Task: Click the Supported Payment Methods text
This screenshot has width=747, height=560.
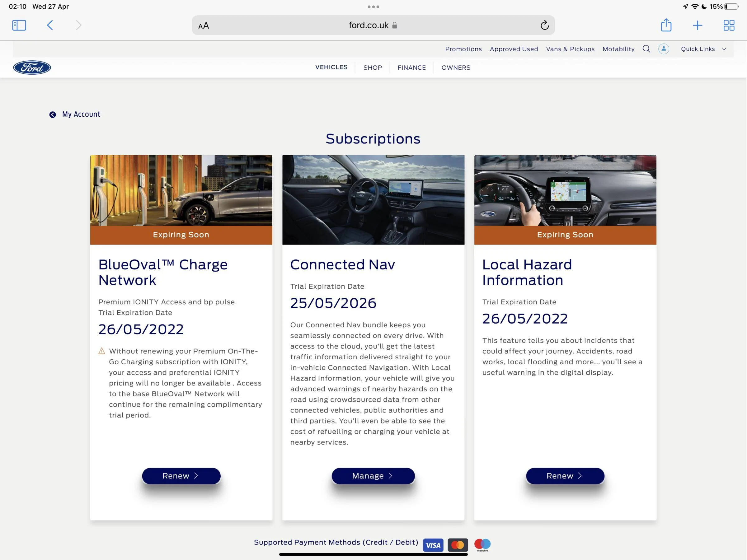Action: pyautogui.click(x=336, y=542)
